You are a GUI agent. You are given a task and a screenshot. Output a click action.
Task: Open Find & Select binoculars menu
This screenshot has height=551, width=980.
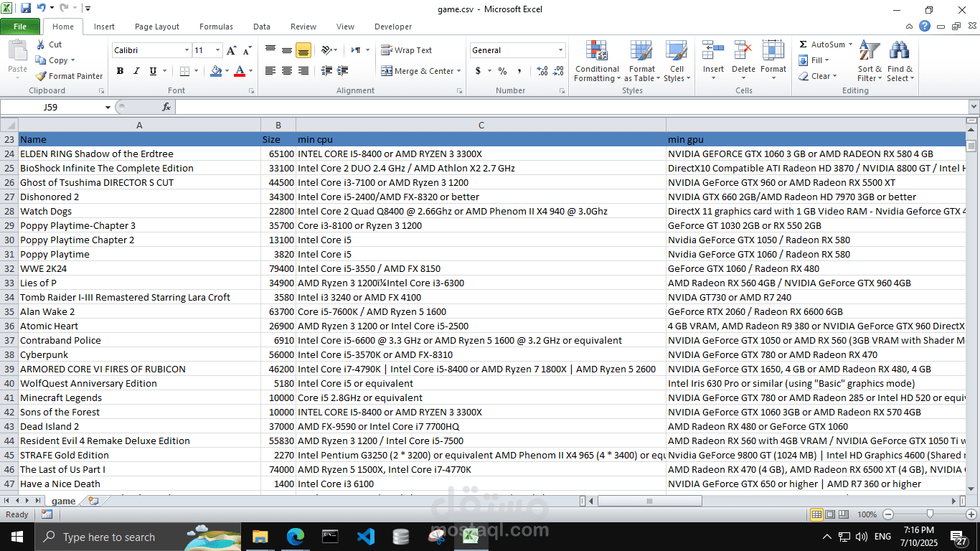pyautogui.click(x=900, y=61)
